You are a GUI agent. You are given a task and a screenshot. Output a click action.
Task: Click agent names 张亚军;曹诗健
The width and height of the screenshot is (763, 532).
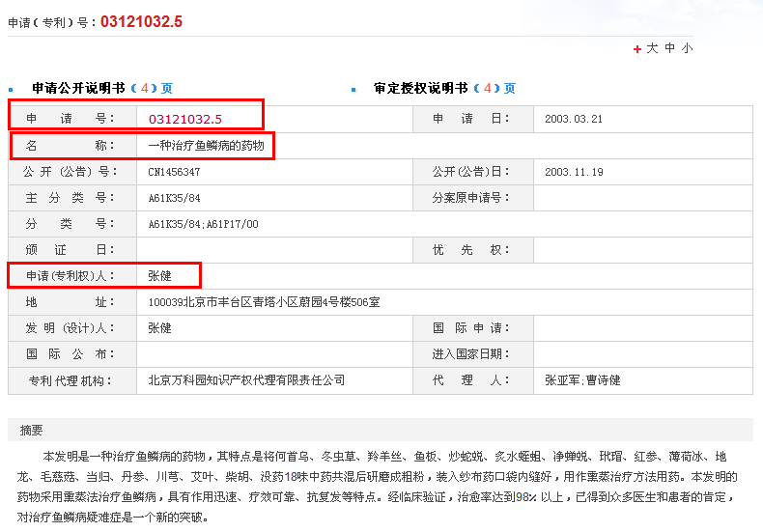(582, 380)
